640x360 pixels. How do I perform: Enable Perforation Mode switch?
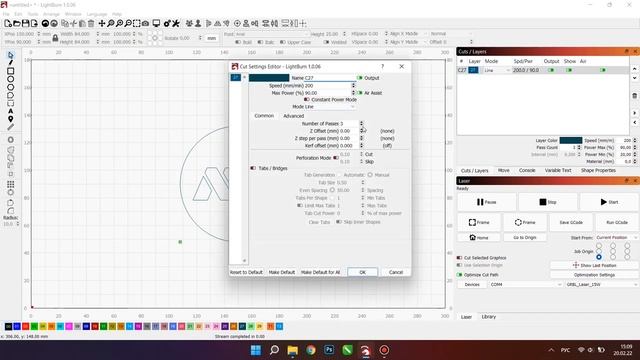click(336, 158)
